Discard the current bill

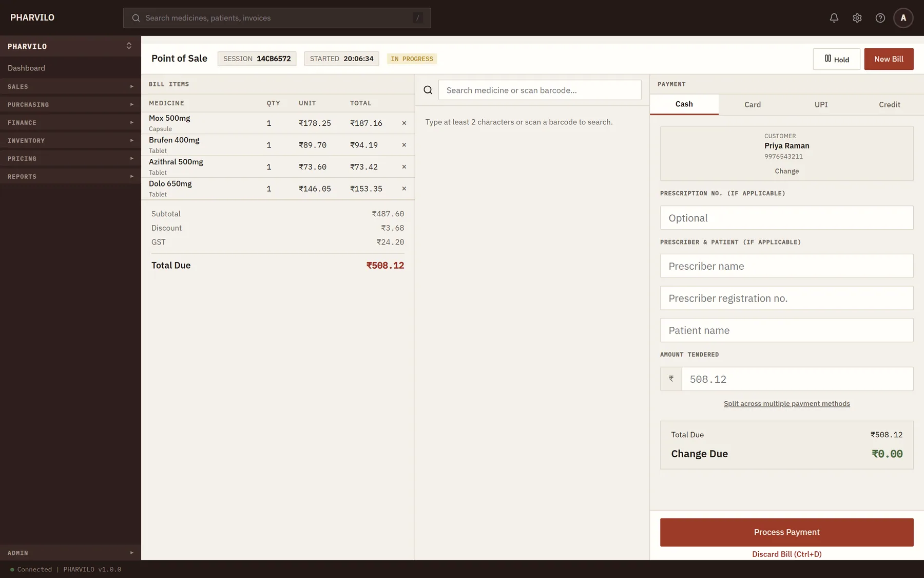coord(786,554)
